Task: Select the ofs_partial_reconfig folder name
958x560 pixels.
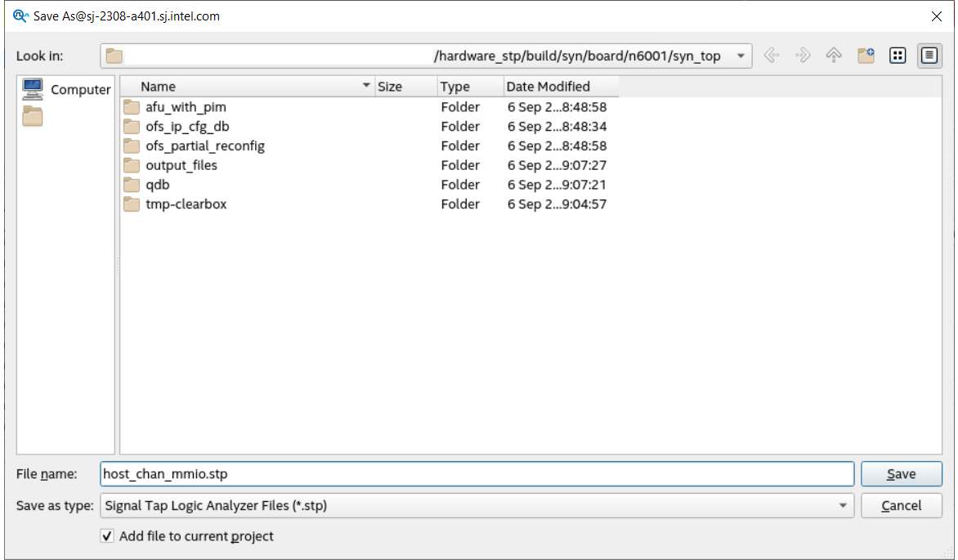Action: [205, 146]
